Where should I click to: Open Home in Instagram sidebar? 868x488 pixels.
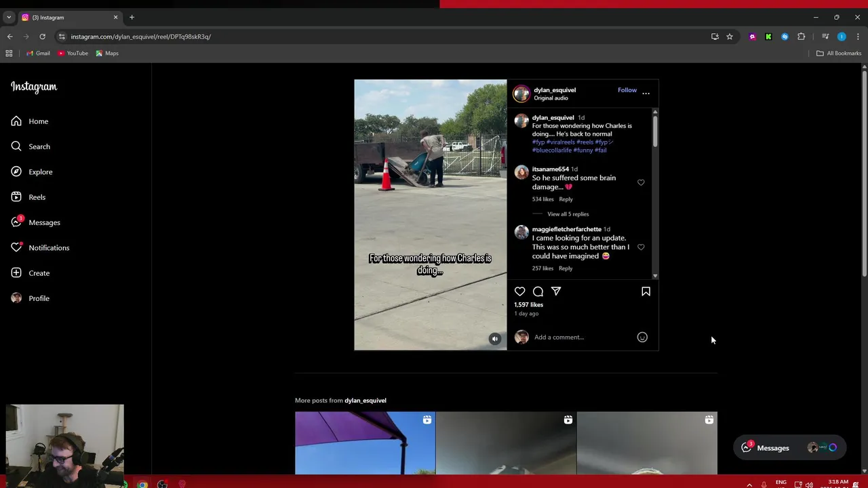[x=30, y=121]
